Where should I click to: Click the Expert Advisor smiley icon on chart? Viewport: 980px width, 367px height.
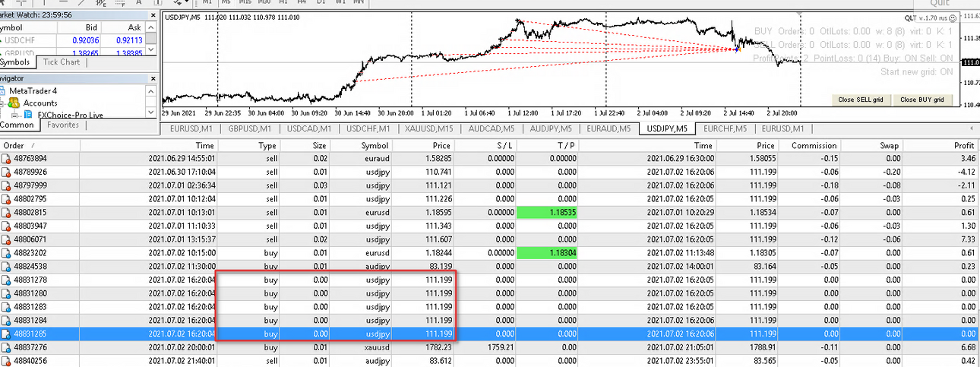tap(953, 17)
